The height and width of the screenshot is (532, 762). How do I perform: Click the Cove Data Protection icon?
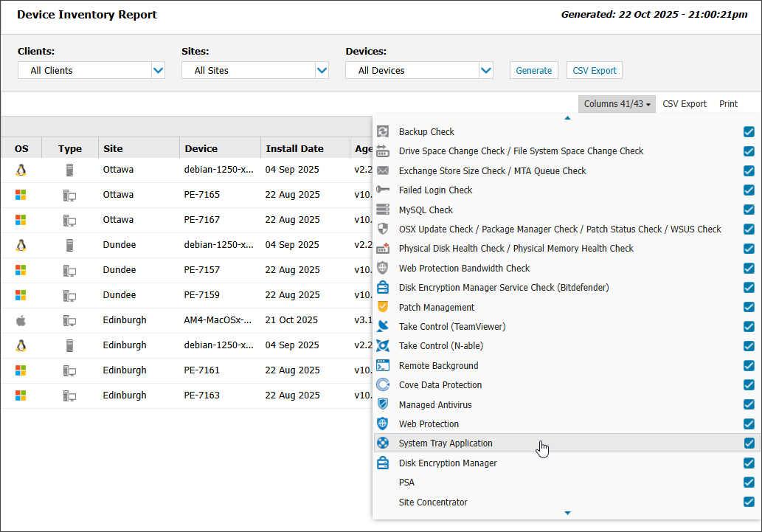pos(383,385)
